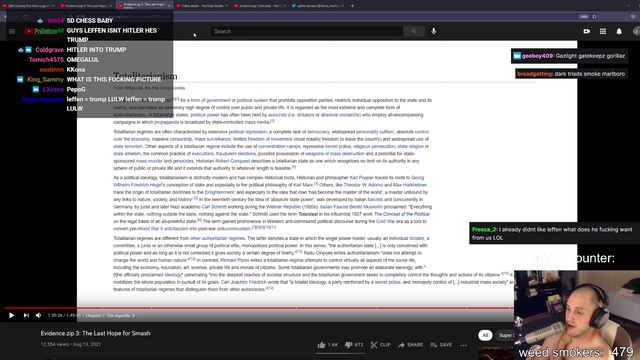Click the SHARE button

point(411,345)
